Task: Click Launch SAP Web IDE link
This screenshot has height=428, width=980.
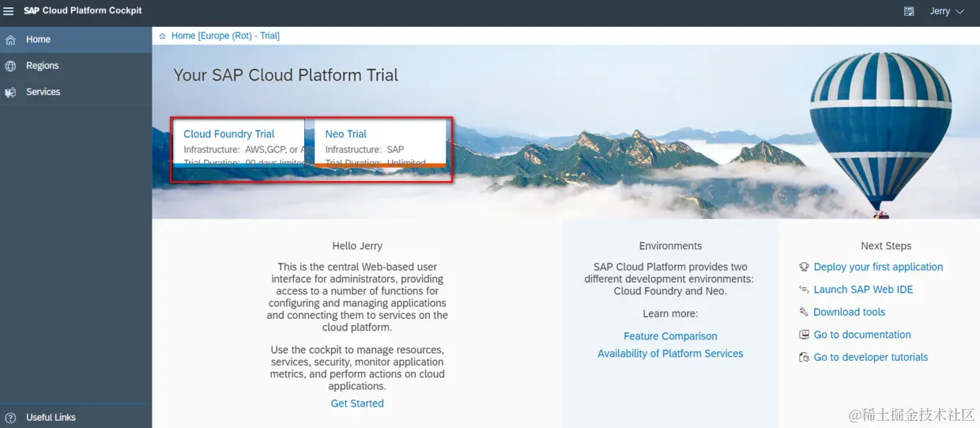Action: pyautogui.click(x=863, y=290)
